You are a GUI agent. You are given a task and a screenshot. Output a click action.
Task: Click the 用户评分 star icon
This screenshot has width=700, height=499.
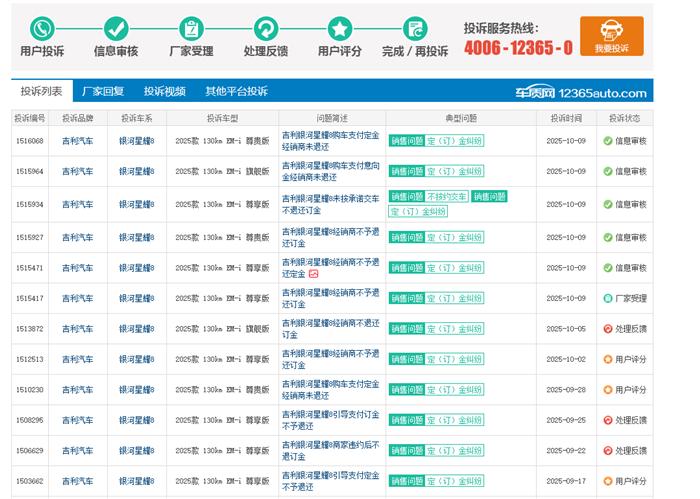(x=340, y=28)
